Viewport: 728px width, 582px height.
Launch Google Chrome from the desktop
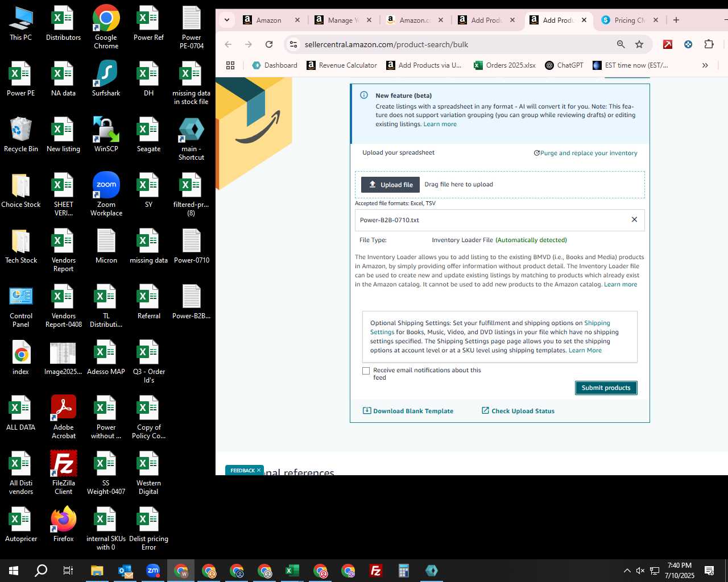[x=106, y=27]
